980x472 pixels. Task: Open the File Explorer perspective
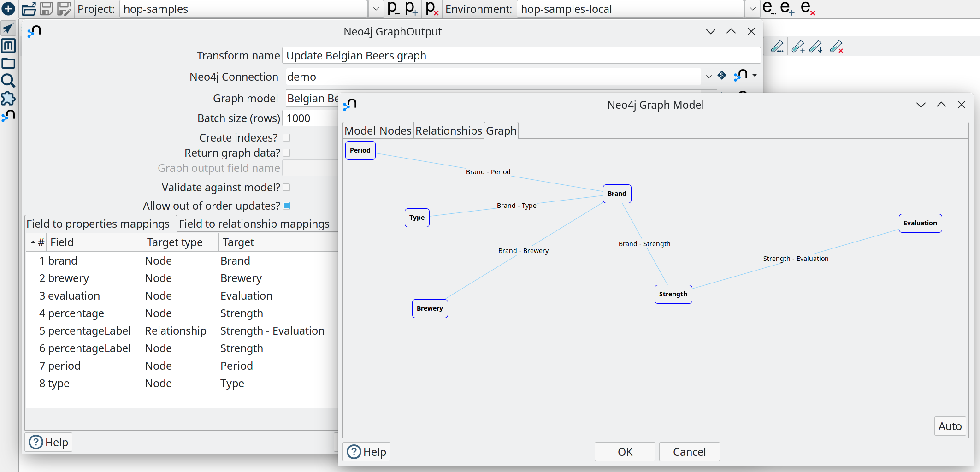(x=8, y=63)
